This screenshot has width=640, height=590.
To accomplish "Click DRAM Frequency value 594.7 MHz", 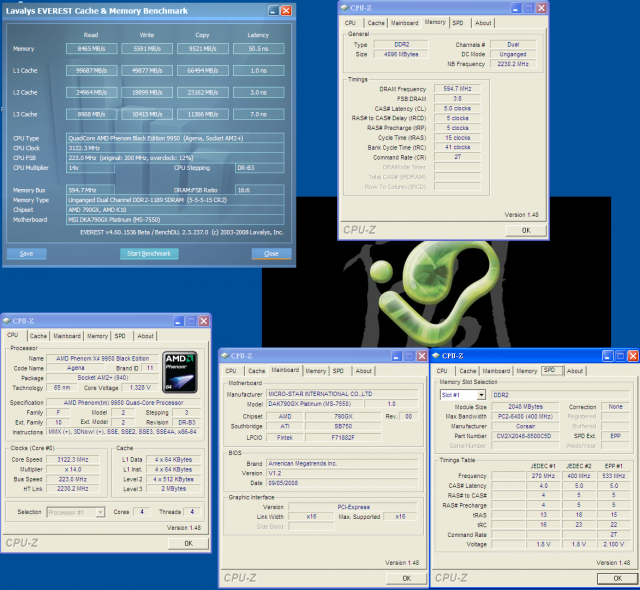I will [x=457, y=89].
